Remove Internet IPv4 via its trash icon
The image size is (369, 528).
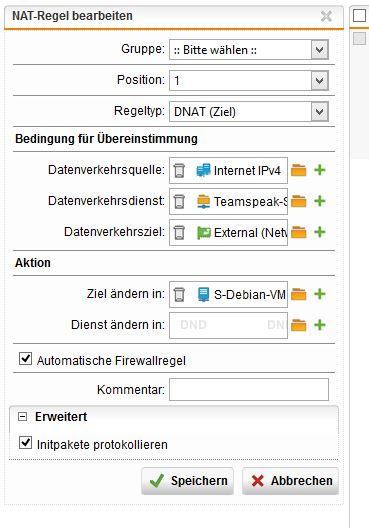click(x=179, y=170)
